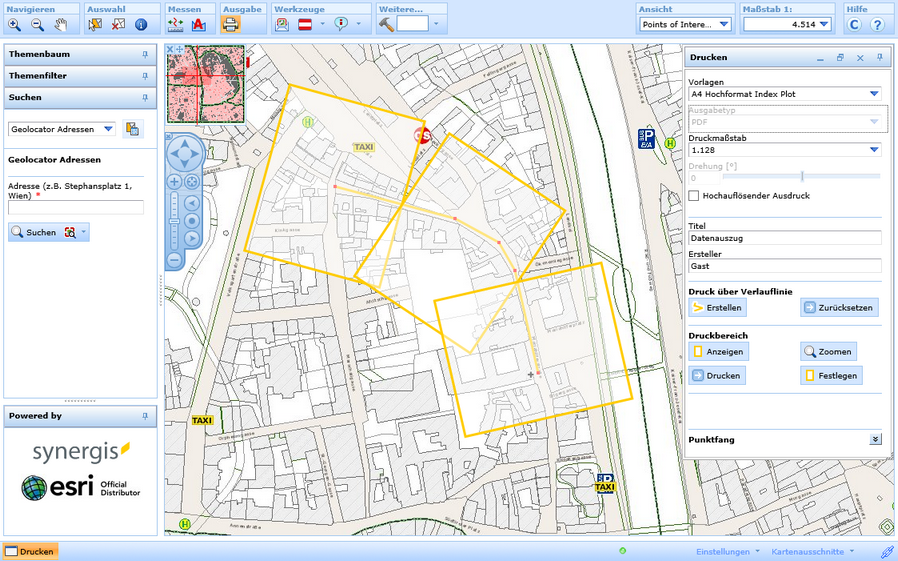
Task: Open the Vorlagen template dropdown
Action: click(x=873, y=94)
